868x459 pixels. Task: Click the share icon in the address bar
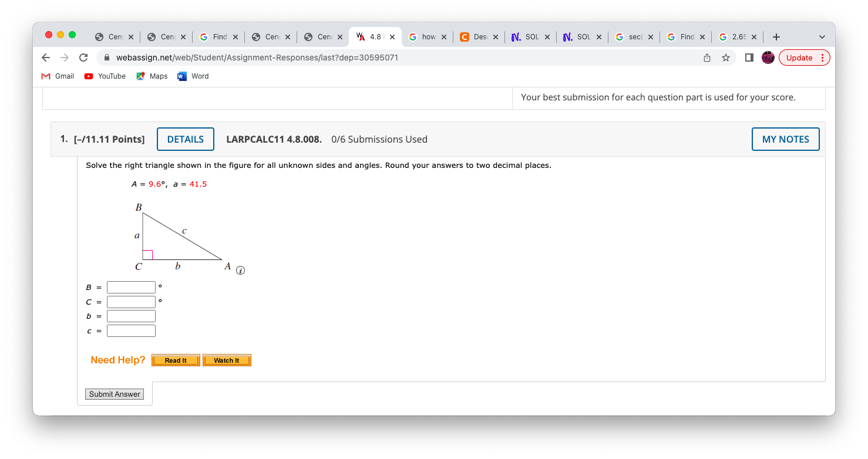click(x=706, y=58)
